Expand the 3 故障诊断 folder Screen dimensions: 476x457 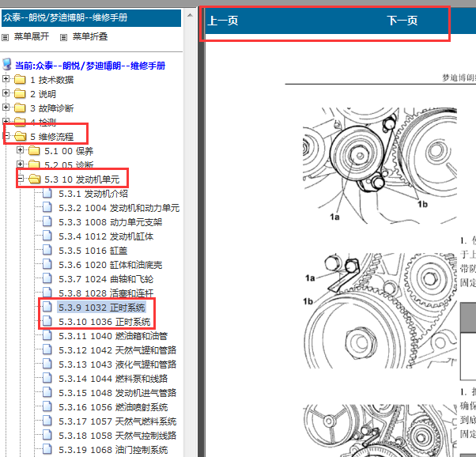[x=6, y=108]
